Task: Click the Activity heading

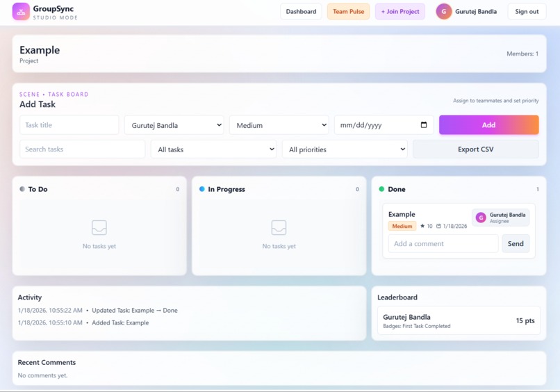Action: [30, 297]
